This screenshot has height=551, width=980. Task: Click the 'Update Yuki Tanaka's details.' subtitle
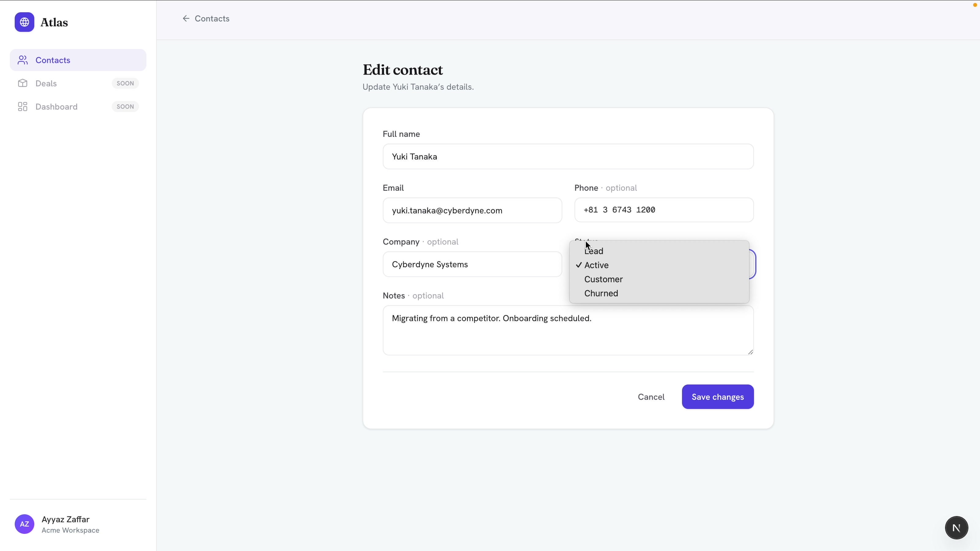(418, 87)
